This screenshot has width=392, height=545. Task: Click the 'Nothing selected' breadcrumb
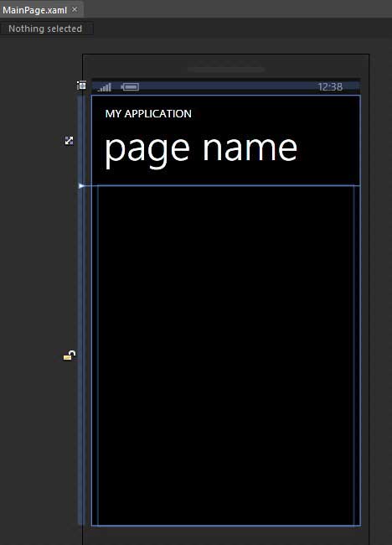[45, 29]
